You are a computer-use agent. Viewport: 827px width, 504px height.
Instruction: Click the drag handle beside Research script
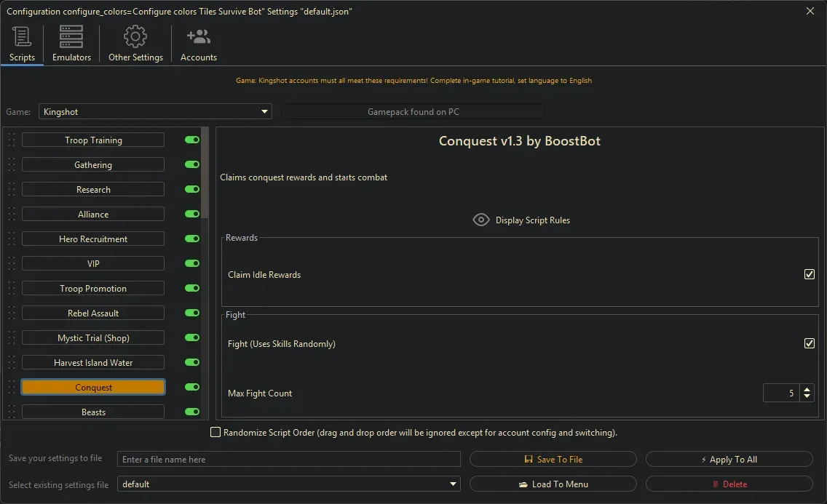[x=12, y=190]
